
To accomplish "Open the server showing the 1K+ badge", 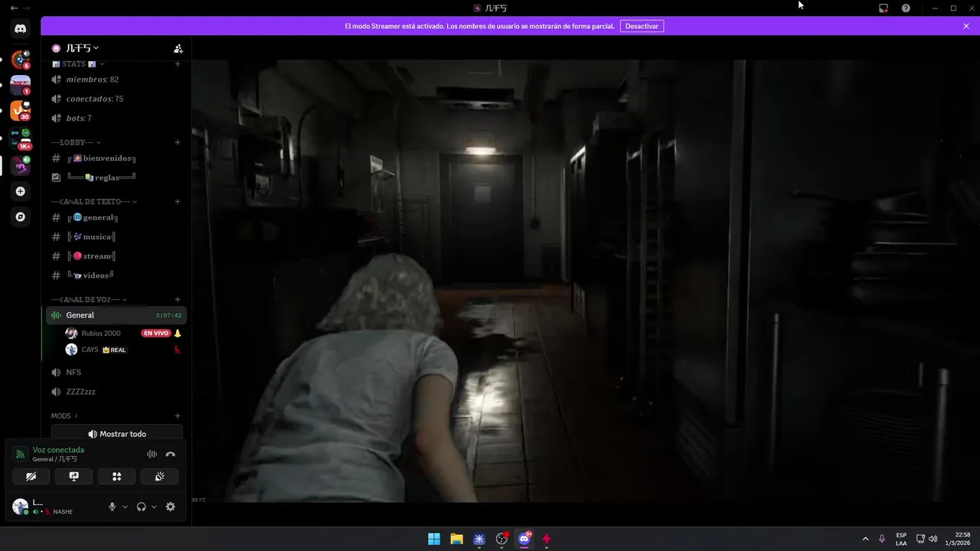I will click(x=21, y=138).
